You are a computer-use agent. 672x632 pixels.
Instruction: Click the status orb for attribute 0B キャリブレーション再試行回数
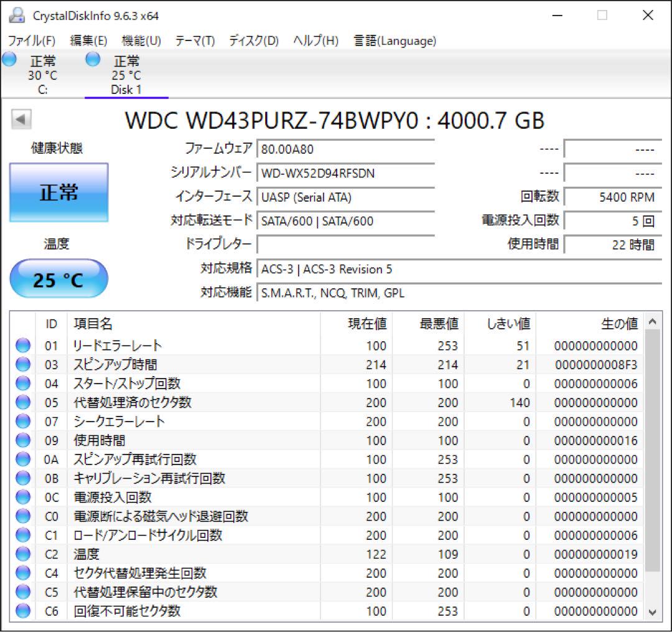pos(23,478)
